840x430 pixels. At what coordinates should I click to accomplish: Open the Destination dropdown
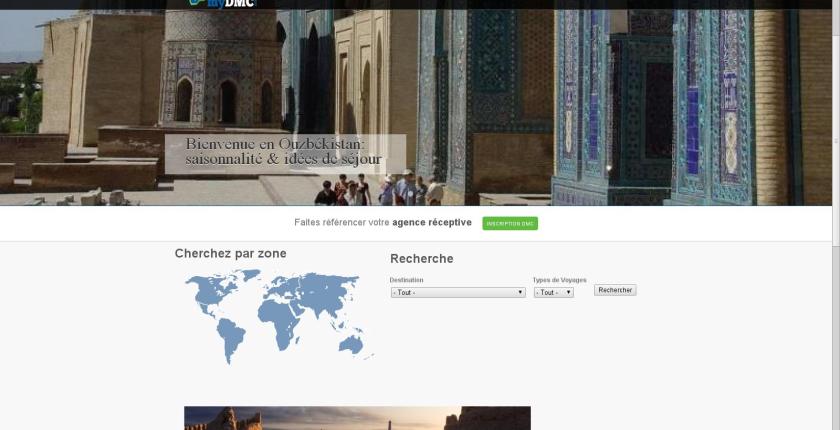(458, 292)
